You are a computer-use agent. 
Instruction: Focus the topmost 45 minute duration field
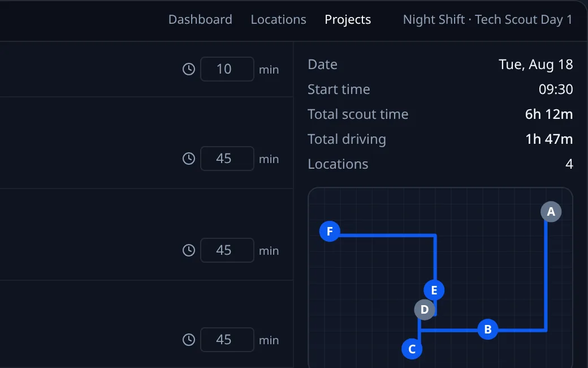point(227,159)
